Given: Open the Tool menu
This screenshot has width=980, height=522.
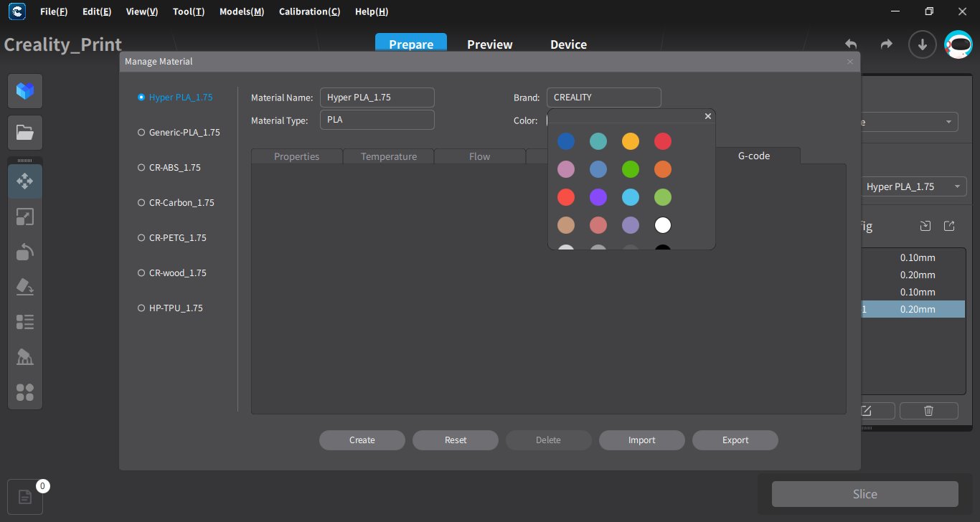Looking at the screenshot, I should (x=189, y=11).
